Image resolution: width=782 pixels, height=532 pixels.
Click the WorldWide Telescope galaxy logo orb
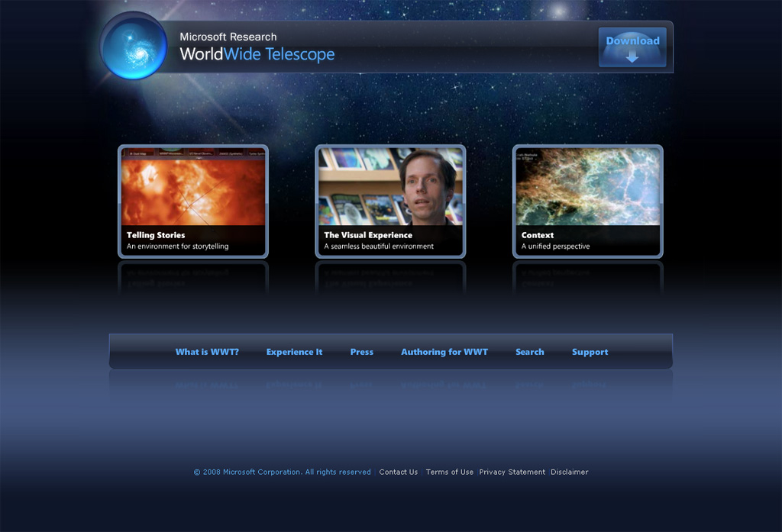pos(134,46)
